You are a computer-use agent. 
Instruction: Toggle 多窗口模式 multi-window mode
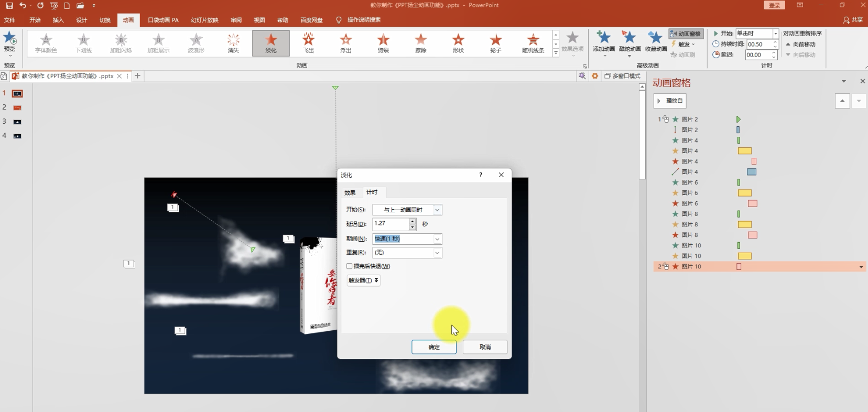pos(623,76)
